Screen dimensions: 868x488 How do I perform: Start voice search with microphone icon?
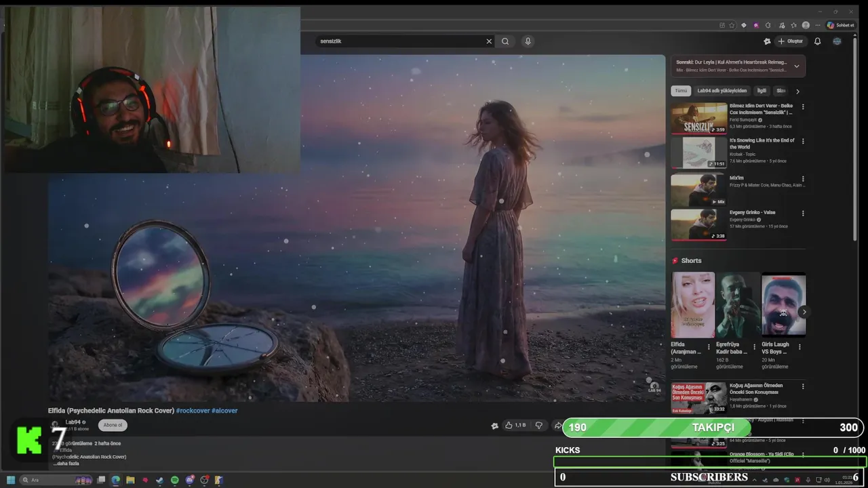tap(528, 41)
